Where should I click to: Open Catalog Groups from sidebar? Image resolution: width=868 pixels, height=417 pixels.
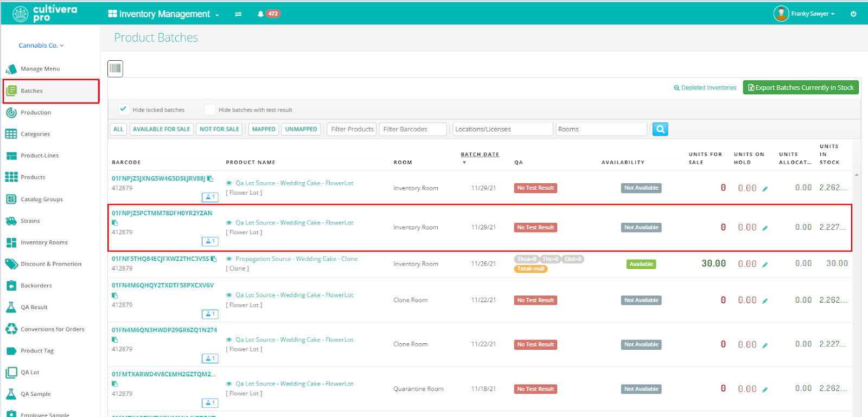(42, 199)
